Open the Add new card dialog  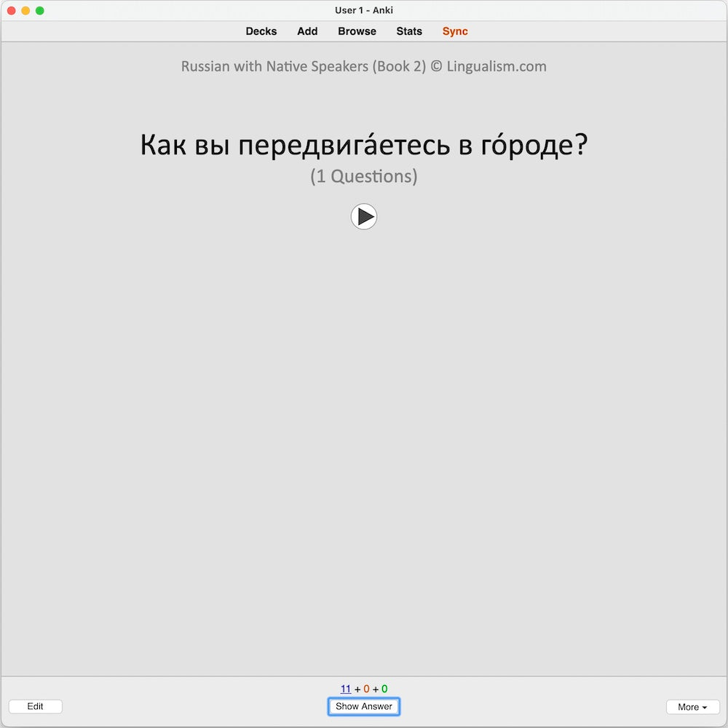pos(306,31)
